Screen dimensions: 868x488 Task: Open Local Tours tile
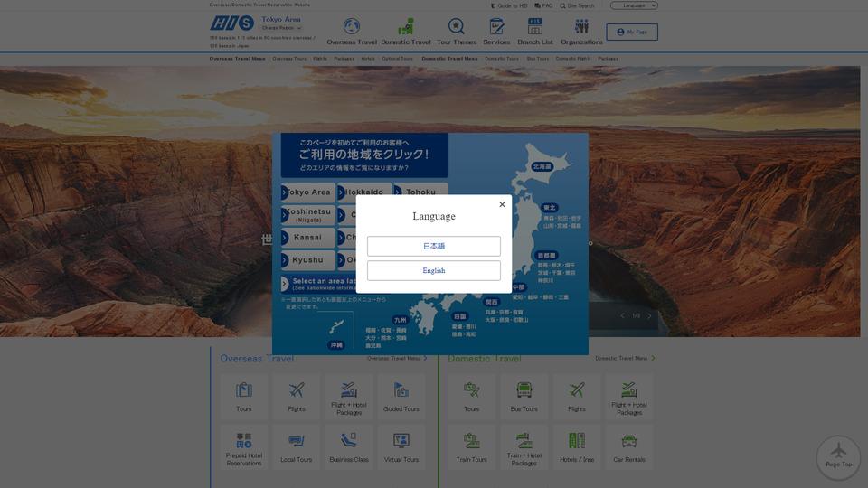pyautogui.click(x=297, y=447)
